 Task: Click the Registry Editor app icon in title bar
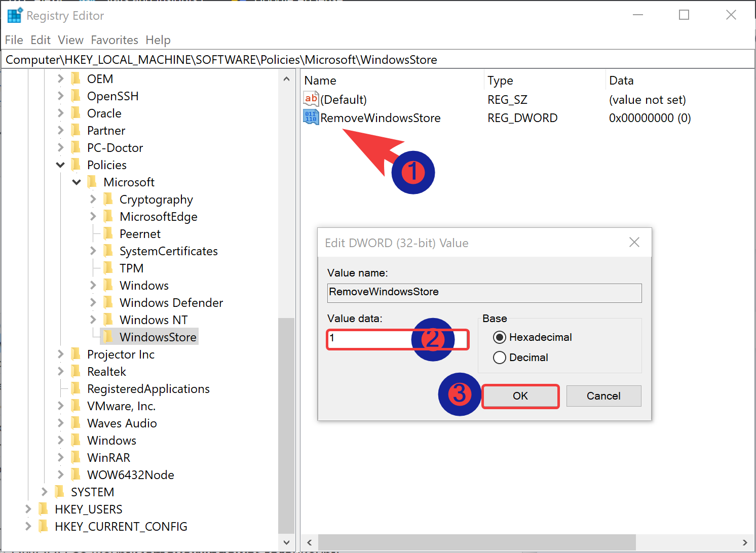(x=14, y=16)
